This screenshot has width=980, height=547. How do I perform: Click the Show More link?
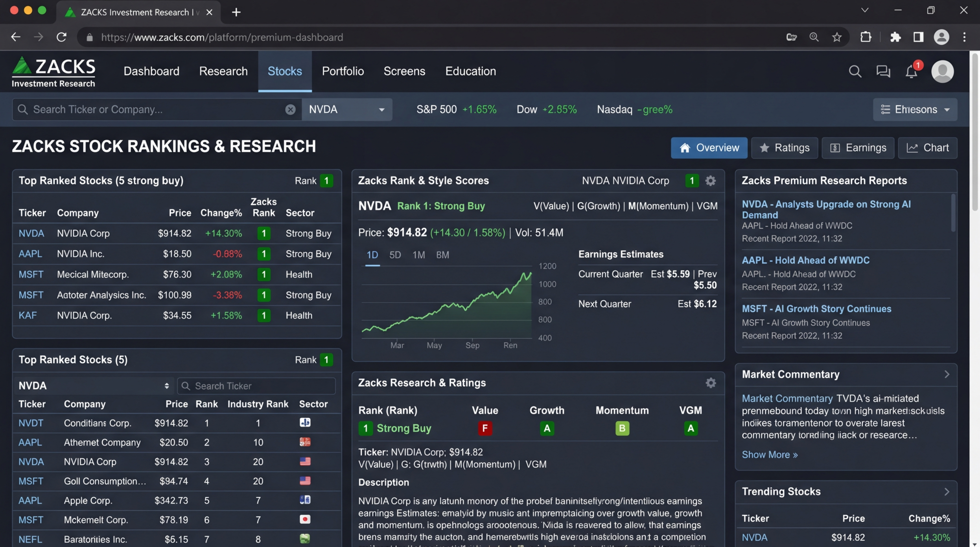click(x=769, y=455)
